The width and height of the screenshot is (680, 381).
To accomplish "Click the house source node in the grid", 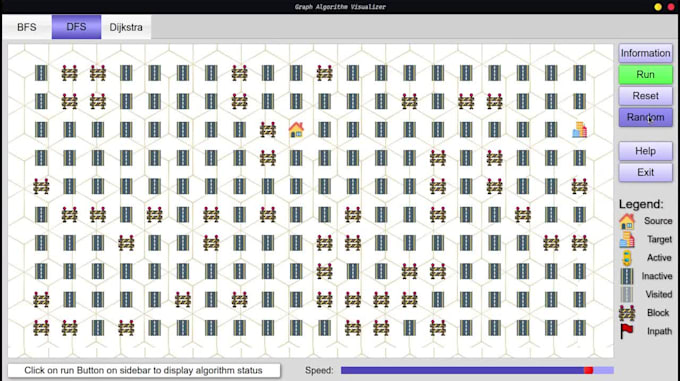I will pos(296,130).
